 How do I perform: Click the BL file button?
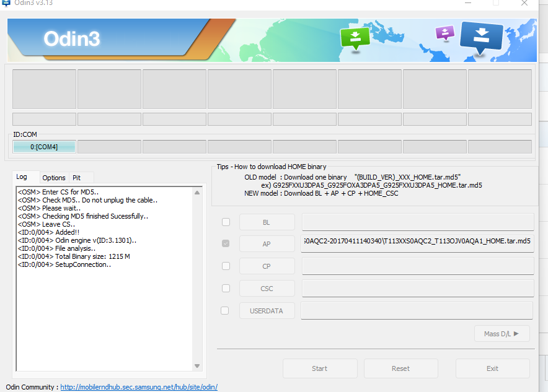click(267, 222)
